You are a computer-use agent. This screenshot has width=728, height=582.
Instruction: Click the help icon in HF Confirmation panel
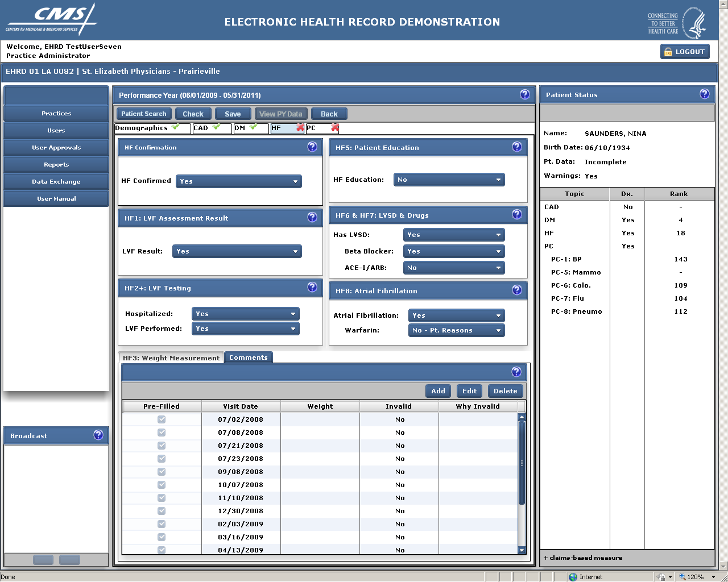pos(312,147)
